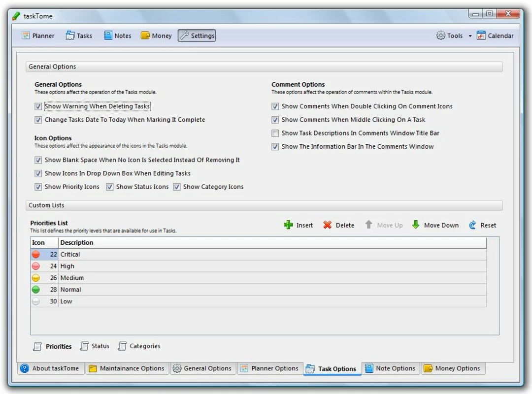Switch to the Categories list

click(x=139, y=346)
